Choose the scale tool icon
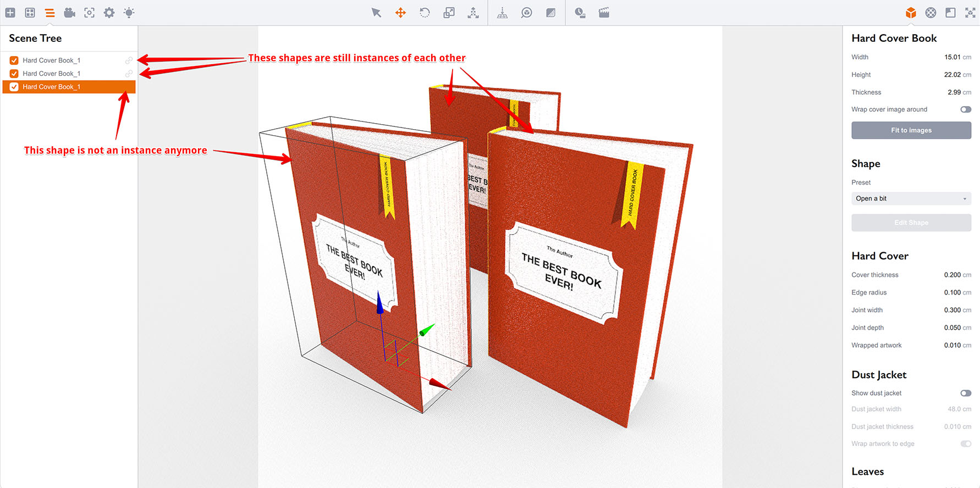The image size is (980, 488). [449, 13]
